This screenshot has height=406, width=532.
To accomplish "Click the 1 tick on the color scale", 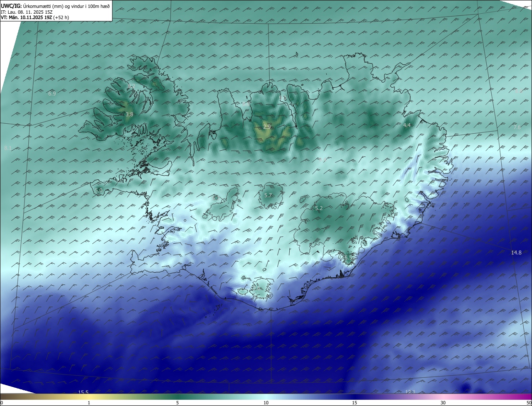I will (x=89, y=403).
